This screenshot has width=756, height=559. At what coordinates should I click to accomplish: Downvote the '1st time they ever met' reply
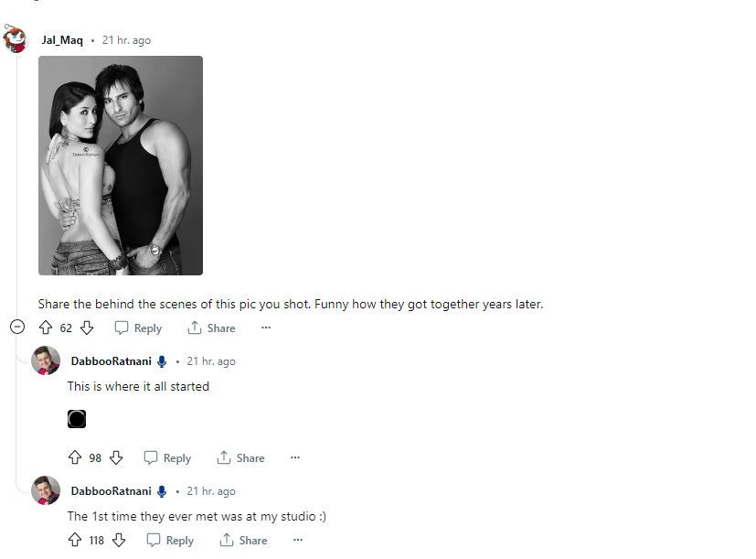coord(119,540)
